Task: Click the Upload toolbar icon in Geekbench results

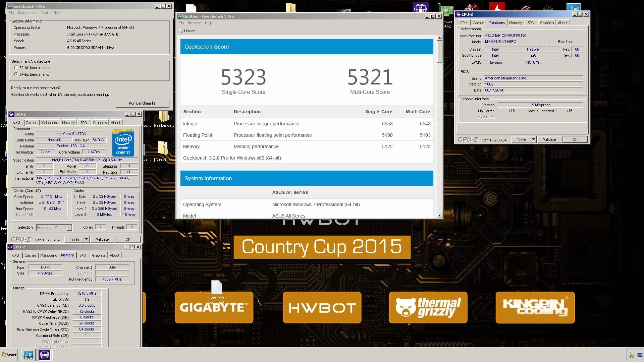Action: (181, 31)
